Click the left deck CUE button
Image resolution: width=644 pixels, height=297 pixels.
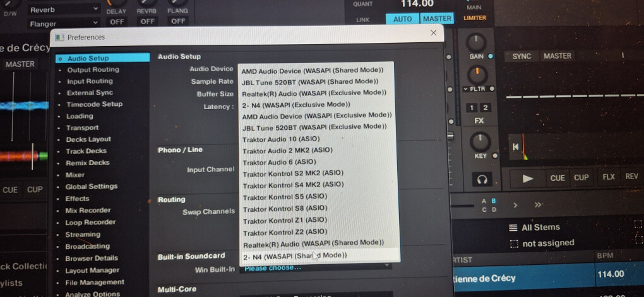click(10, 190)
